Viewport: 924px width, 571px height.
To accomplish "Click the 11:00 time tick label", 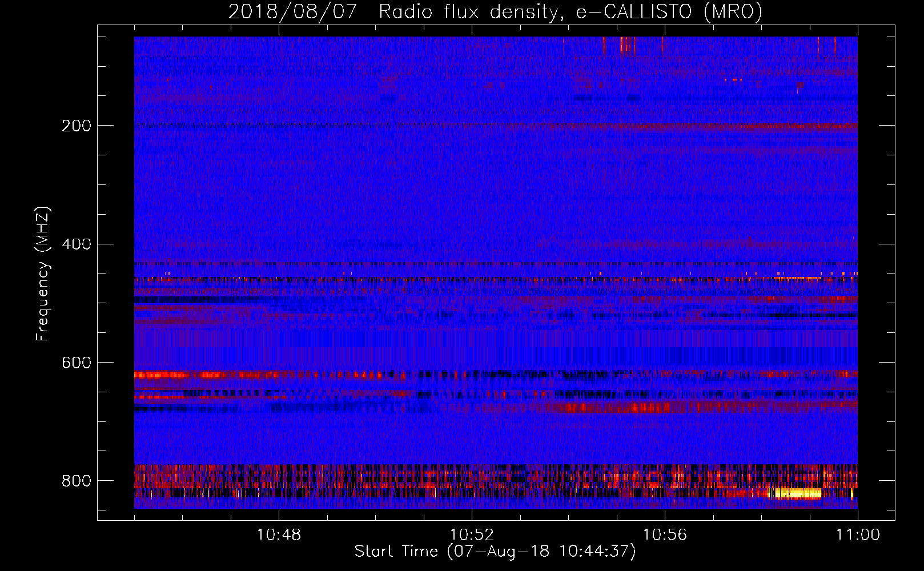I will [x=858, y=535].
